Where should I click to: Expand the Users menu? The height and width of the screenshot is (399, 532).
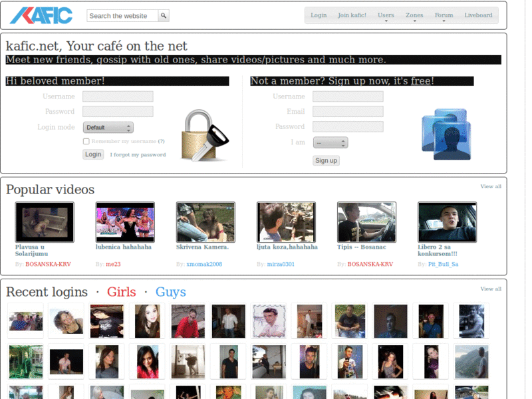[x=386, y=15]
